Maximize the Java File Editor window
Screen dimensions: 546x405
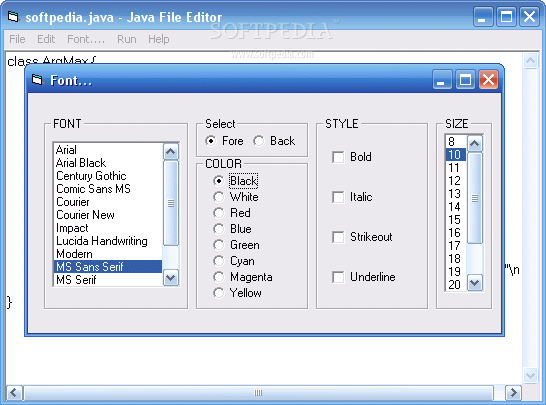(506, 17)
